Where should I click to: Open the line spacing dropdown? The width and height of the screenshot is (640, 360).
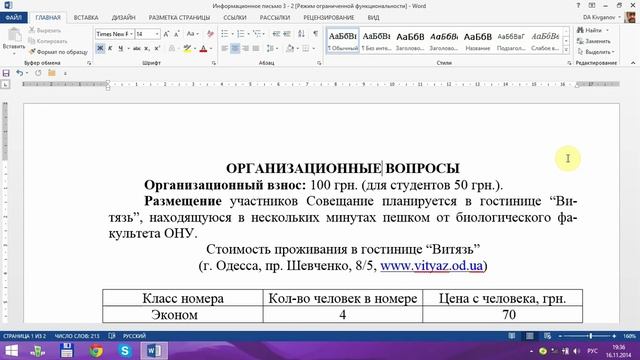tap(277, 49)
